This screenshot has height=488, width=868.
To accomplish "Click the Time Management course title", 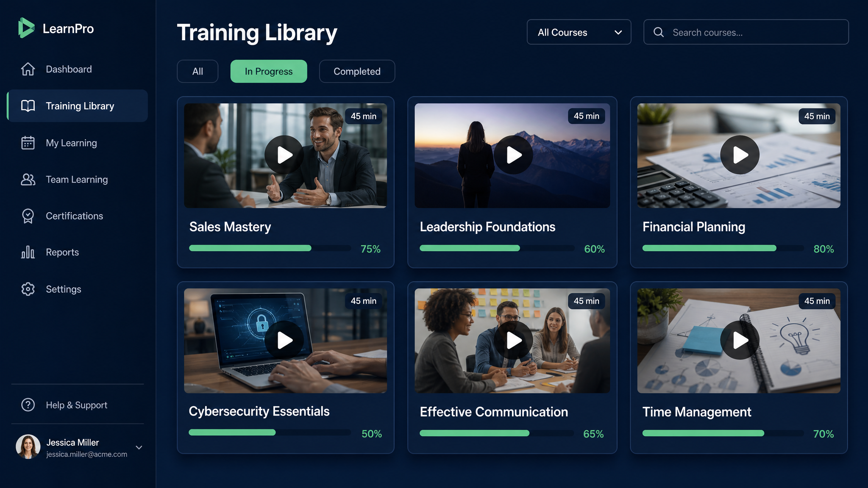I will 697,412.
